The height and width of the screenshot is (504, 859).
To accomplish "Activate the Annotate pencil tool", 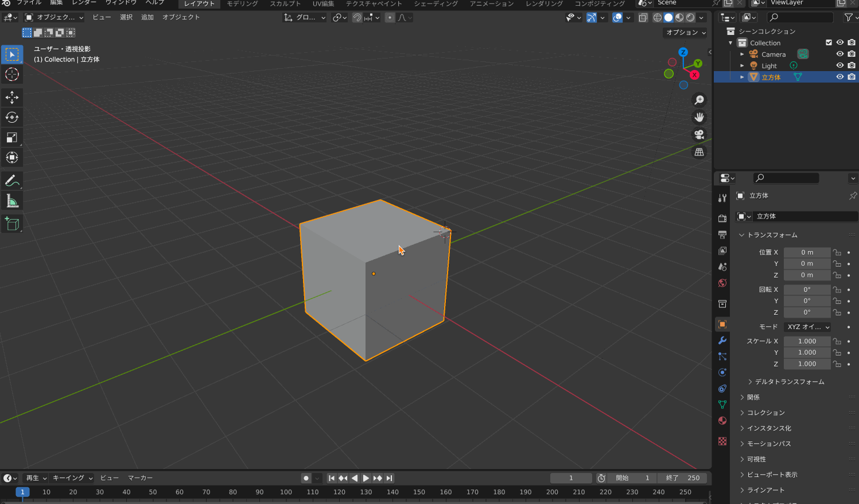I will click(x=12, y=181).
